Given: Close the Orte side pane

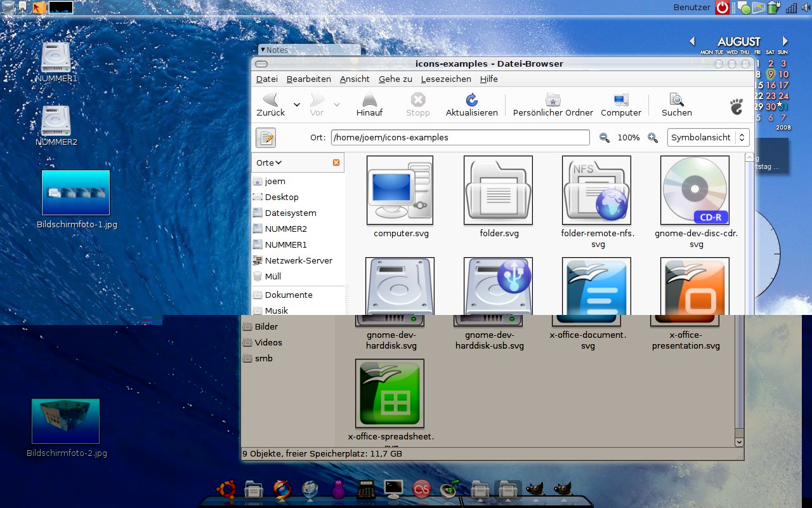Looking at the screenshot, I should pos(336,163).
